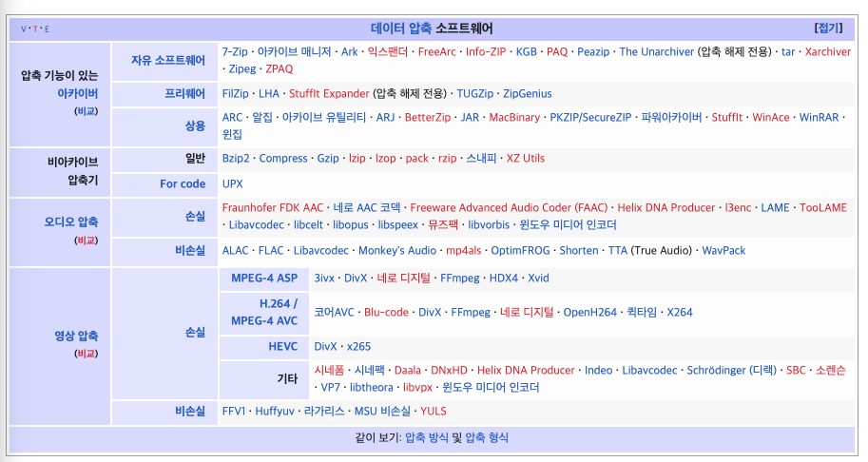Click the Huffyuv link
Viewport: 868px width, 462px height.
point(275,411)
